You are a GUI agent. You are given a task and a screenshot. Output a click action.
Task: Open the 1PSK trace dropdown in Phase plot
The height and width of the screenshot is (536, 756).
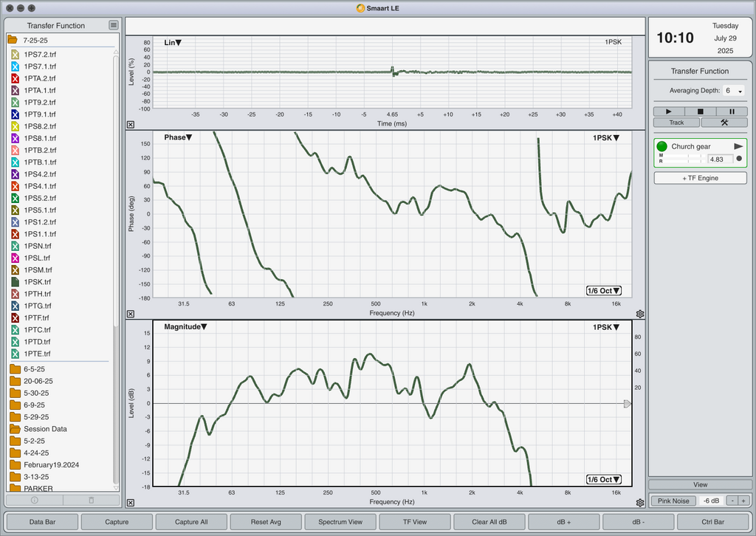(606, 138)
